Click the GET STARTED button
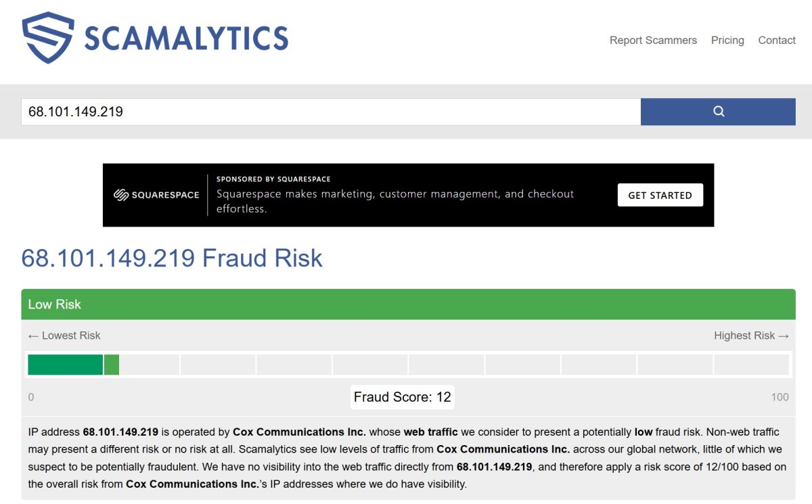Viewport: 812px width, 504px height. click(x=660, y=195)
